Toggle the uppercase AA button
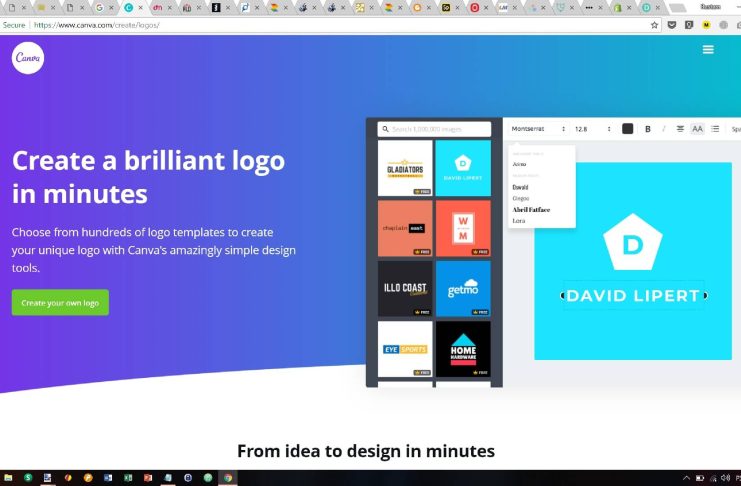This screenshot has width=741, height=486. [x=698, y=129]
